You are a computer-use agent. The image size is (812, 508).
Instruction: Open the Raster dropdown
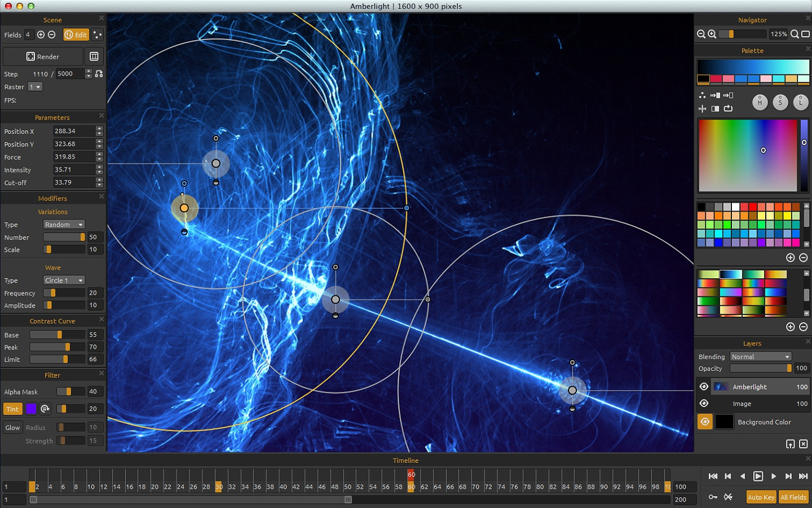coord(35,87)
